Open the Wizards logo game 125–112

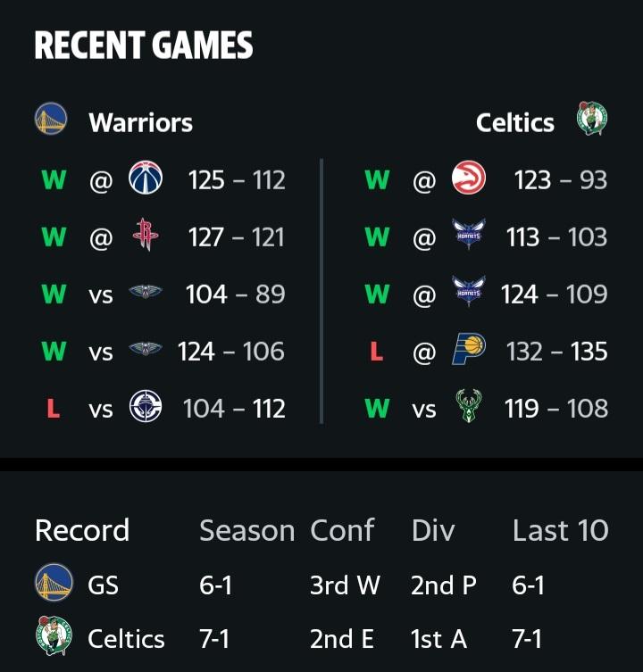click(x=146, y=178)
